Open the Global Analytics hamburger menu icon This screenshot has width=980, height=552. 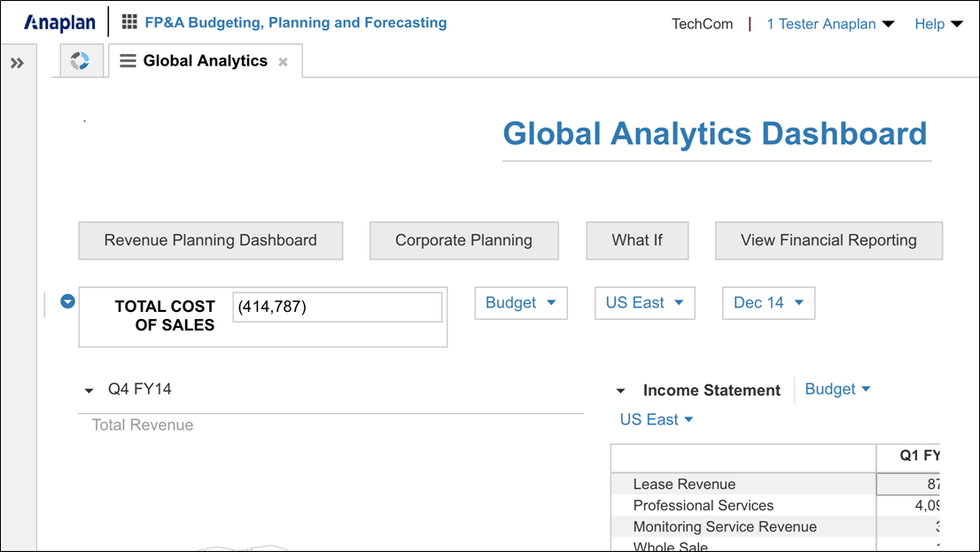(x=128, y=61)
